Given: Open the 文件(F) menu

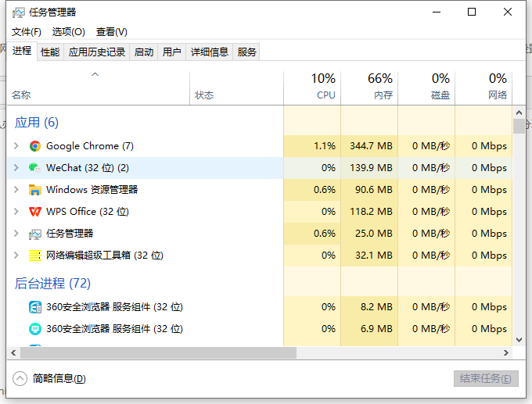Looking at the screenshot, I should 26,32.
